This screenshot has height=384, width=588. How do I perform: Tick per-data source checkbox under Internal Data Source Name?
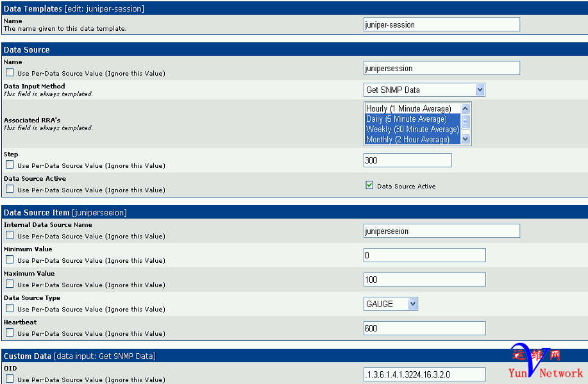[10, 235]
